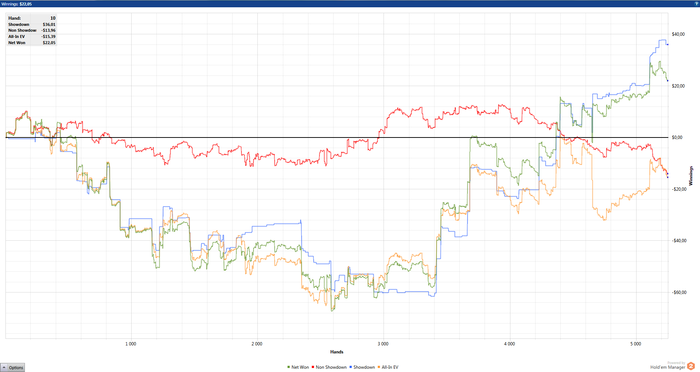Click the $40,00 label on the winnings axis
This screenshot has width=700, height=372.
(678, 34)
